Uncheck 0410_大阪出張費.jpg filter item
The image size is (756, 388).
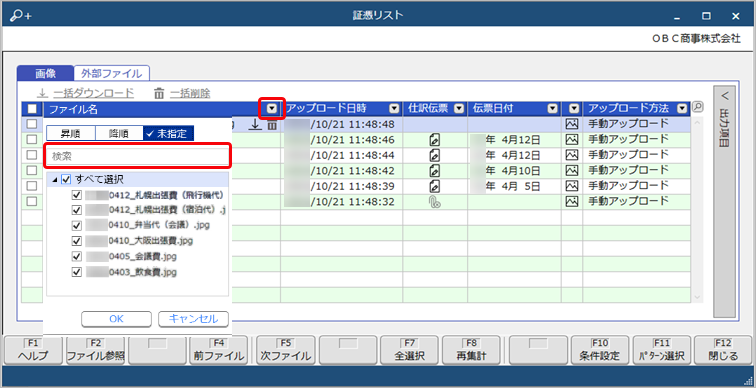coord(76,241)
